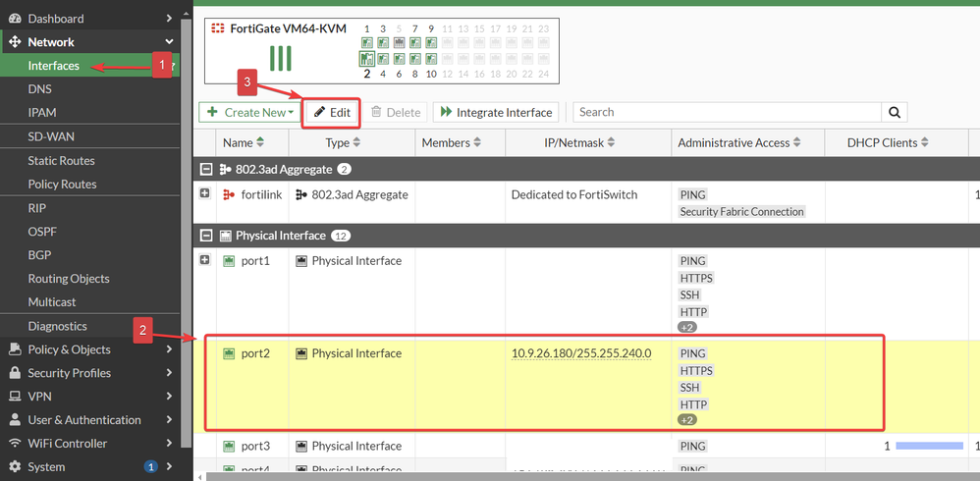980x481 pixels.
Task: Click the Security Profiles lock icon
Action: 15,373
